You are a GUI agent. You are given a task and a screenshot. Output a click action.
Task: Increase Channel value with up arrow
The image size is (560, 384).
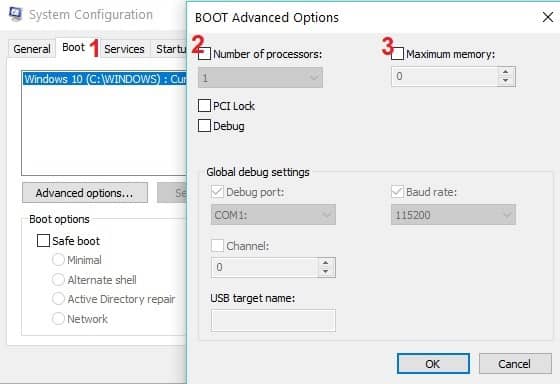(x=325, y=263)
